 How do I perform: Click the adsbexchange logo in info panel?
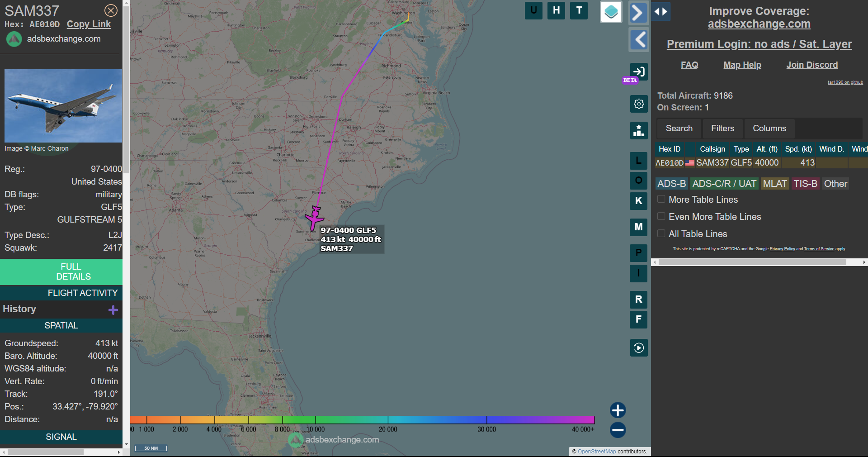(14, 39)
